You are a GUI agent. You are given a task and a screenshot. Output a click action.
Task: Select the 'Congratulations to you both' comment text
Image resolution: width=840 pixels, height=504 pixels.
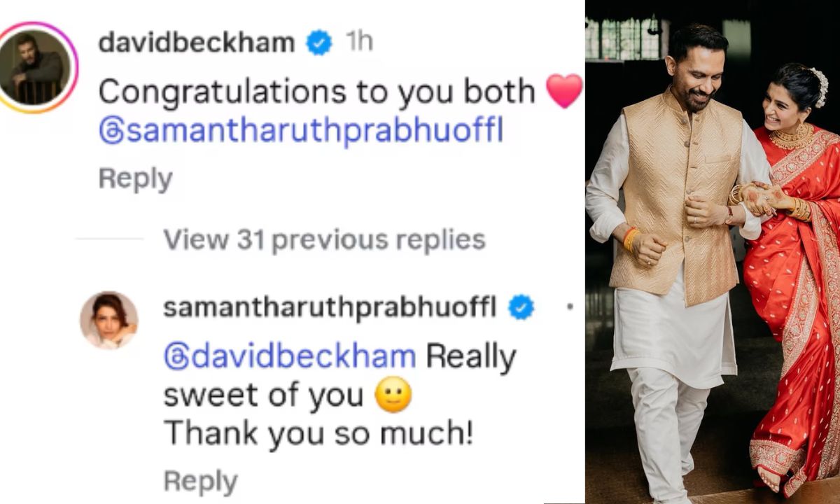coord(317,92)
